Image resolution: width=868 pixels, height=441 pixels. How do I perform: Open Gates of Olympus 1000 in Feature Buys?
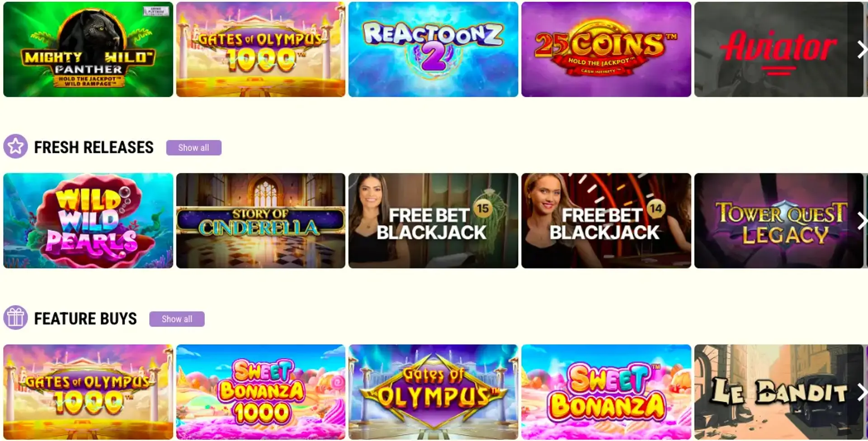tap(88, 392)
